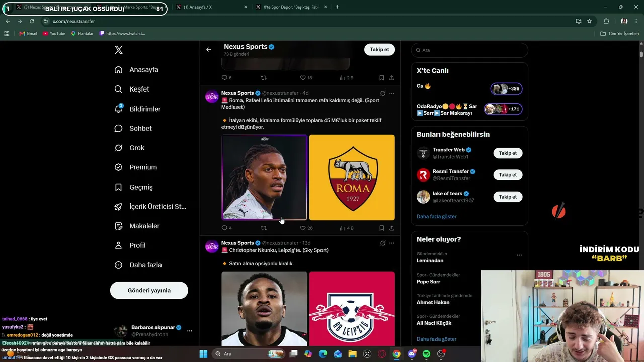Follow lake of tears with Takip et

tap(508, 197)
